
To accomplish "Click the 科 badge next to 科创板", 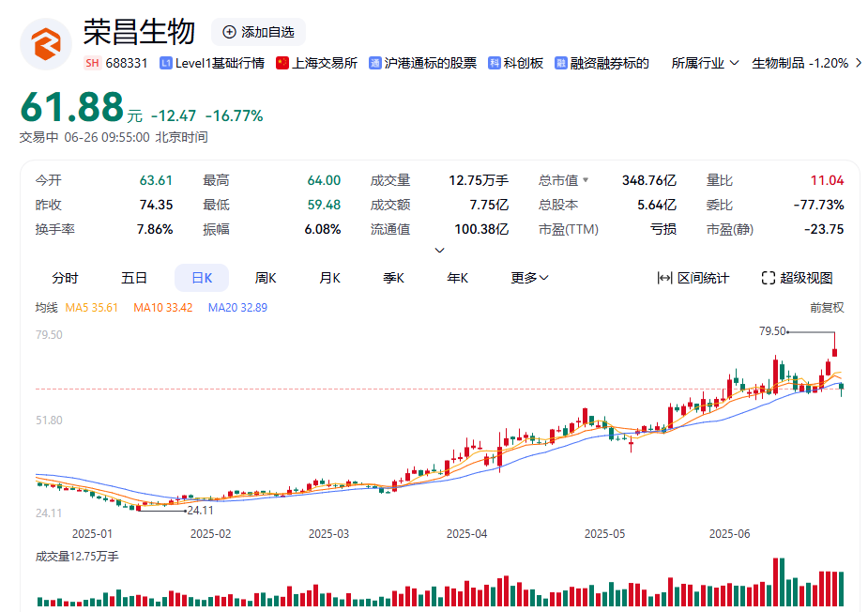I will click(495, 63).
